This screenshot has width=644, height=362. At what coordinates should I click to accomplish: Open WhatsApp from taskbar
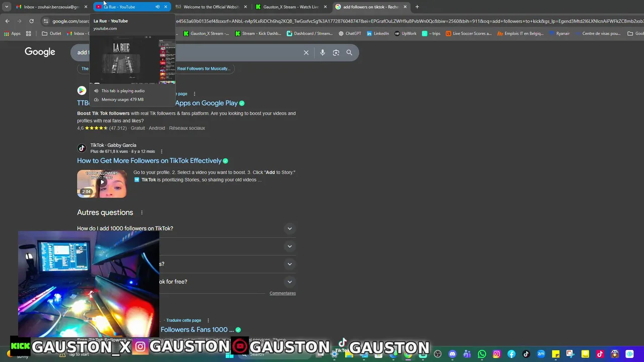[x=482, y=354]
